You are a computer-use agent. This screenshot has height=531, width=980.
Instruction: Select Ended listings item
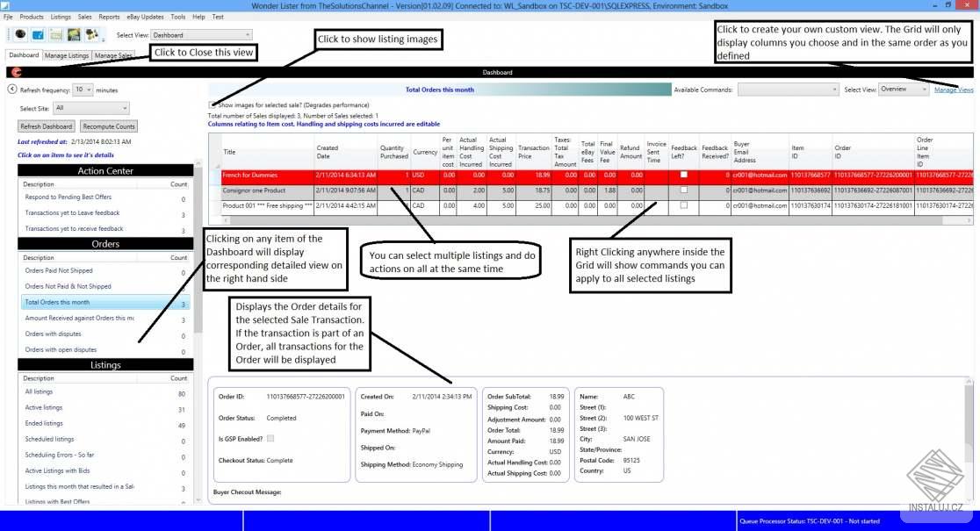104,424
